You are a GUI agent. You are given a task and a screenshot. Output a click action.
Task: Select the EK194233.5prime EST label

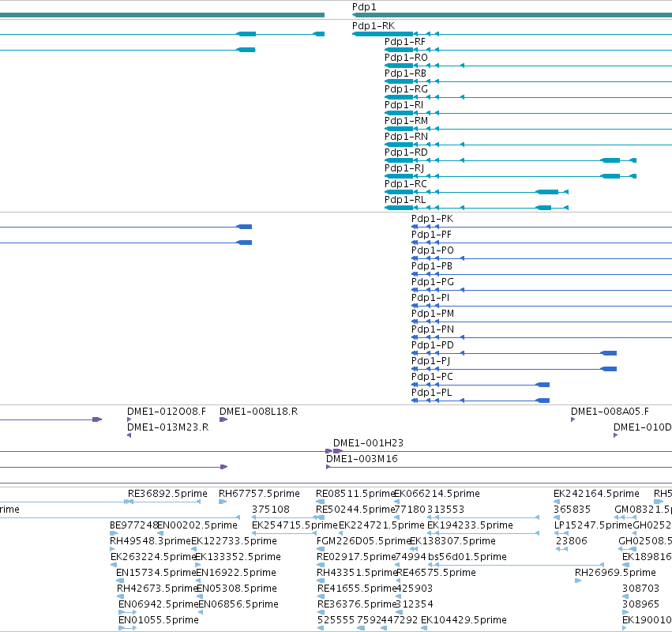tap(470, 525)
